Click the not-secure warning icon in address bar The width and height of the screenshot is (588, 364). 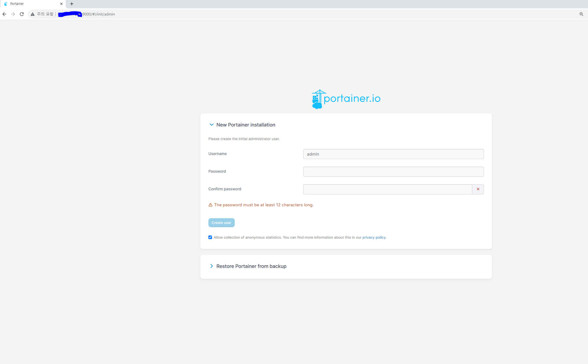[x=33, y=14]
